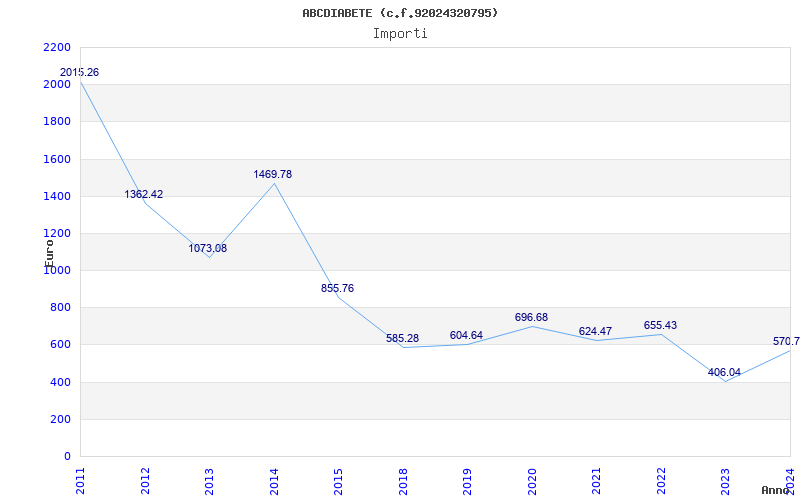Viewport: 800px width, 500px height.
Task: Click the 1800 y-axis tick label
Action: tap(57, 122)
